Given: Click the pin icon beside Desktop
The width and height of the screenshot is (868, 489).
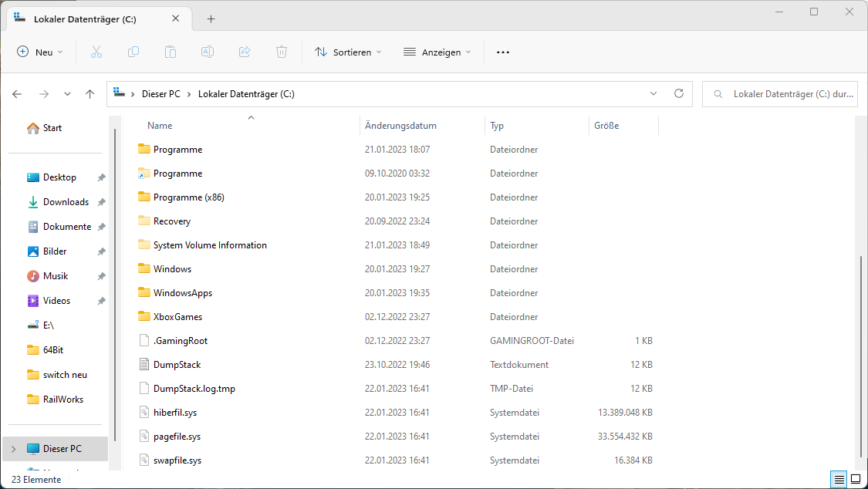Looking at the screenshot, I should [101, 177].
